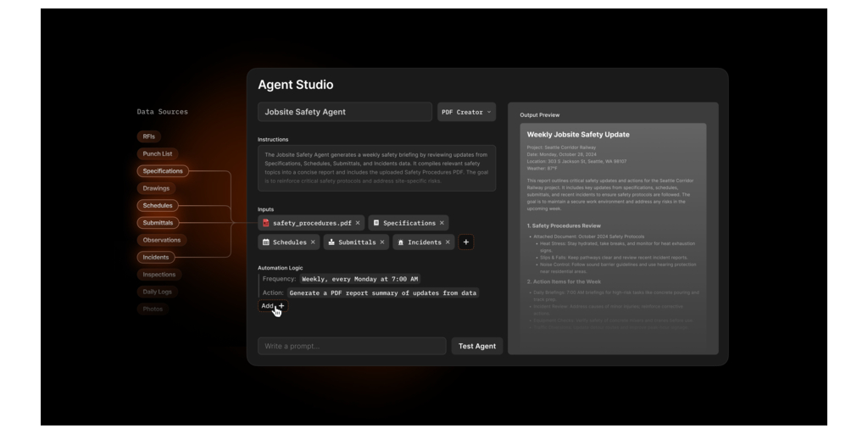Screen dimensions: 868x434
Task: Remove the safety_procedures.pdf input chip
Action: click(358, 223)
